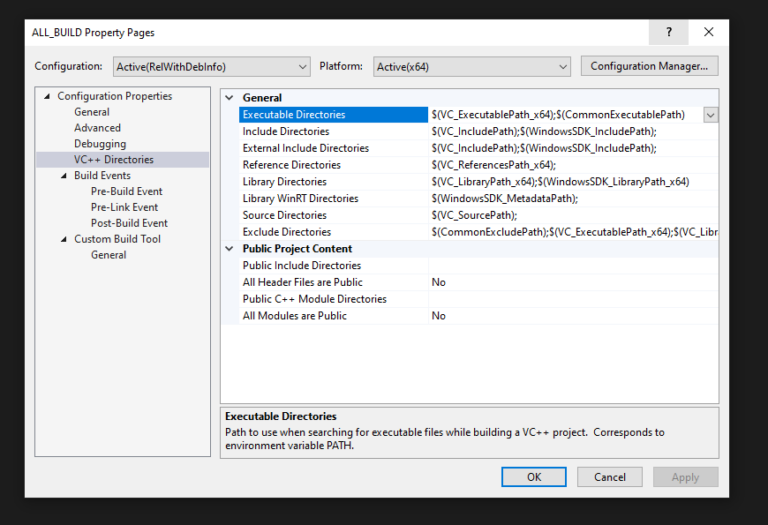Select General under Configuration Properties
The width and height of the screenshot is (768, 525).
coord(92,112)
